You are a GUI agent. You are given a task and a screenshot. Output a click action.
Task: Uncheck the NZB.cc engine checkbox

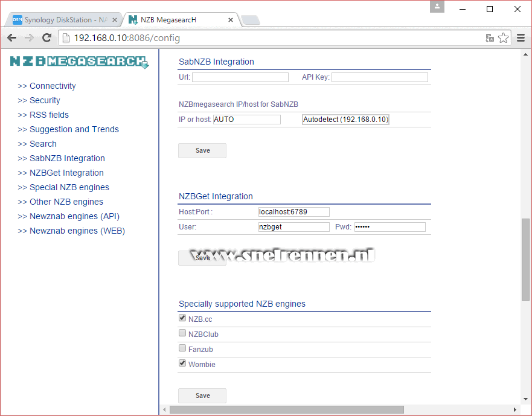[x=182, y=318]
